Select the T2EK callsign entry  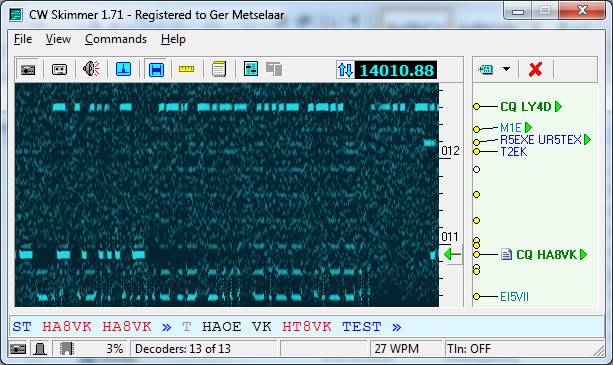point(513,152)
